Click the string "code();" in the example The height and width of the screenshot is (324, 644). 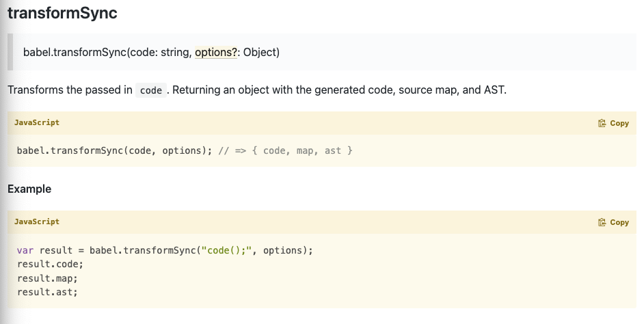(226, 250)
